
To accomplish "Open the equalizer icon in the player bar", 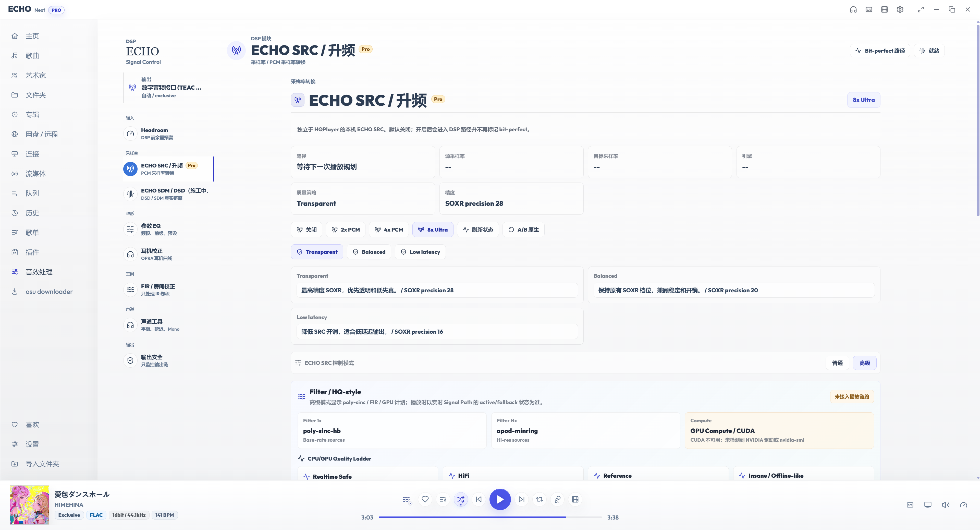I will (x=407, y=500).
